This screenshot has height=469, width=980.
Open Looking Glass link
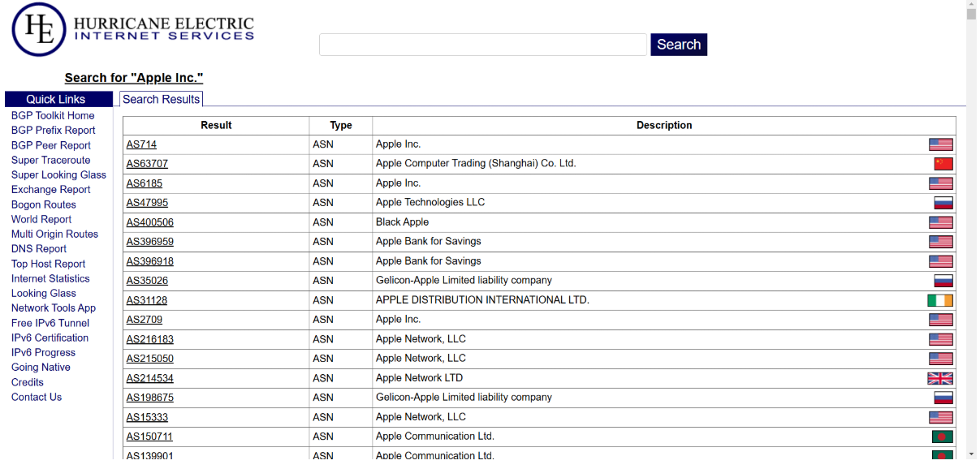[x=44, y=293]
